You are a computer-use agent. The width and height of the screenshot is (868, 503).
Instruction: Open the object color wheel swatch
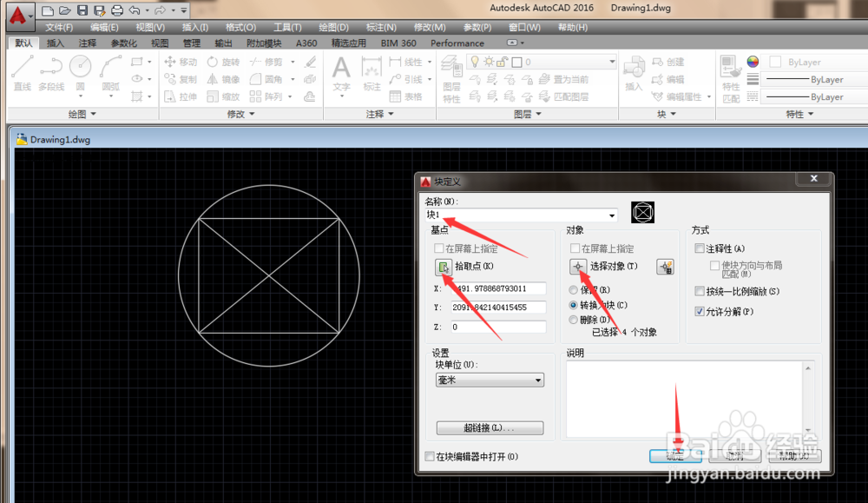(x=753, y=62)
